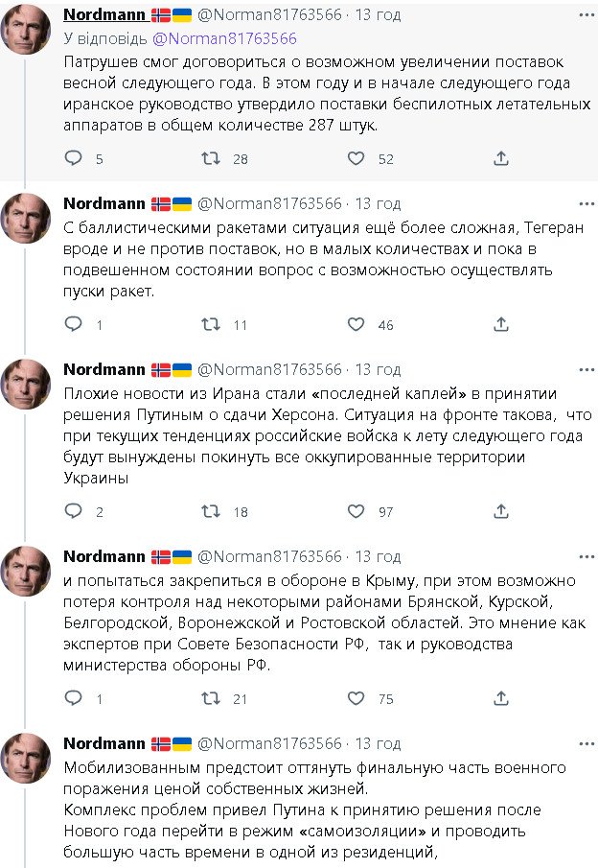
Task: Open Nordmann profile name on first tweet
Action: coord(104,16)
